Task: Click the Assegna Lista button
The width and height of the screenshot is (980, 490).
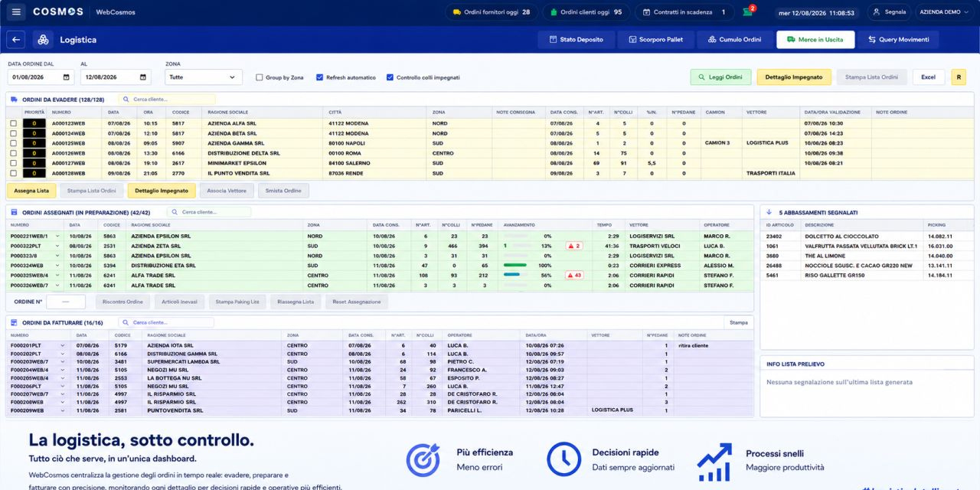Action: pos(31,191)
